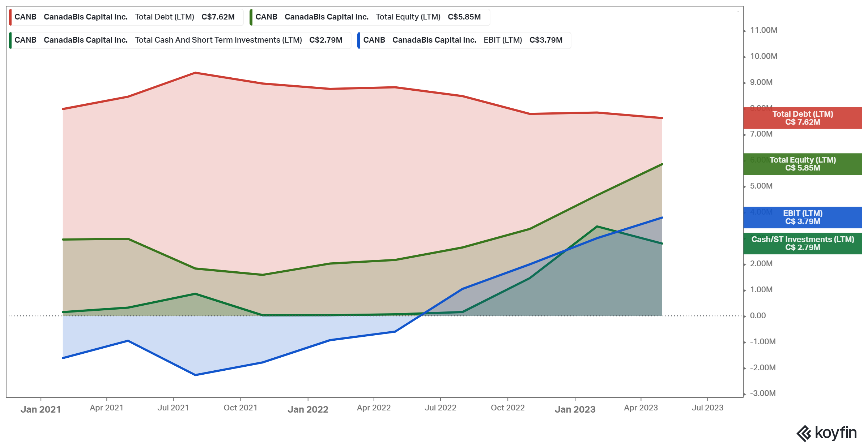Viewport: 868px width, 448px height.
Task: Click the C$7.62M value in Total Debt legend
Action: 218,17
